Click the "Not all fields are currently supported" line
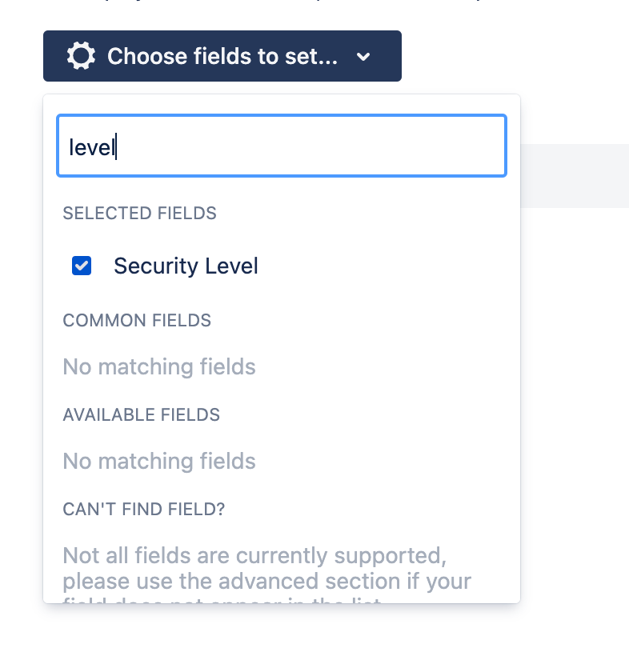Screen dimensions: 629x672 (254, 555)
